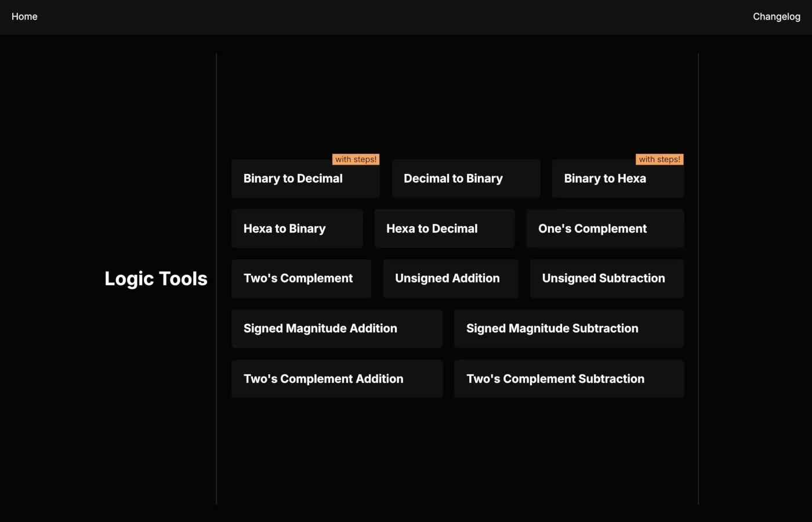Open the Hexa to Decimal converter
Image resolution: width=812 pixels, height=522 pixels.
[444, 228]
